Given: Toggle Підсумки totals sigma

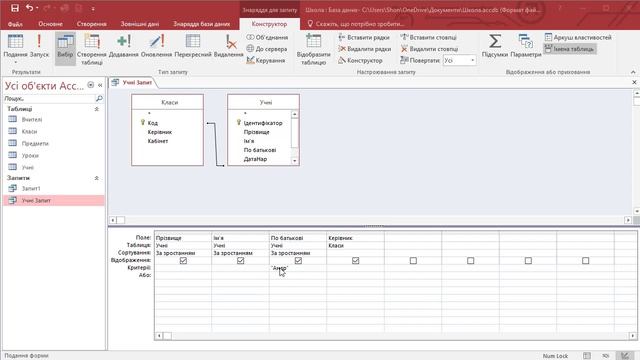Looking at the screenshot, I should tap(495, 45).
